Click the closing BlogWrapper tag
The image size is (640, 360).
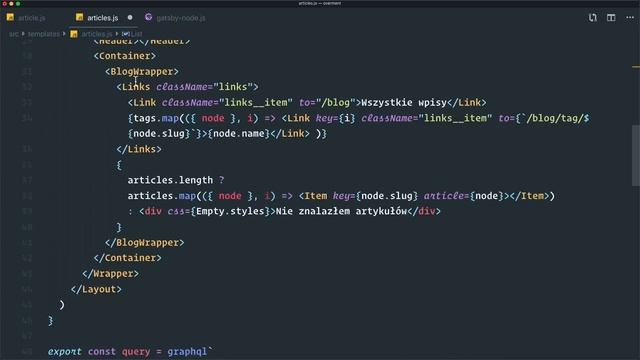point(144,242)
